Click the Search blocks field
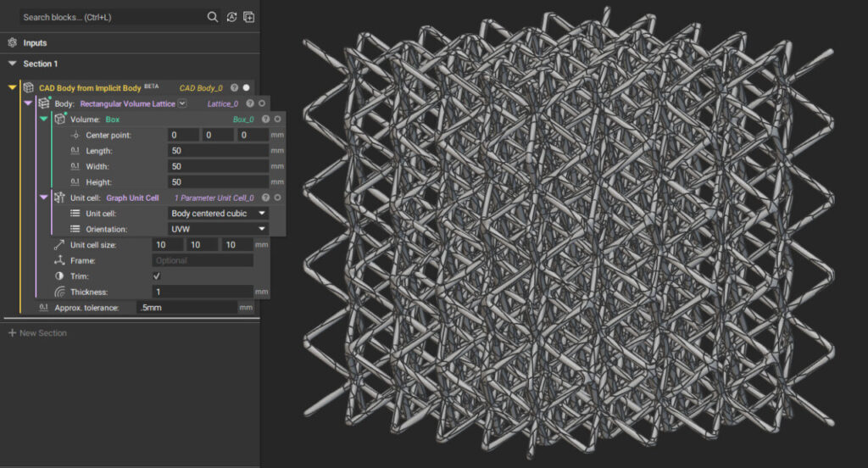This screenshot has width=868, height=468. (114, 17)
